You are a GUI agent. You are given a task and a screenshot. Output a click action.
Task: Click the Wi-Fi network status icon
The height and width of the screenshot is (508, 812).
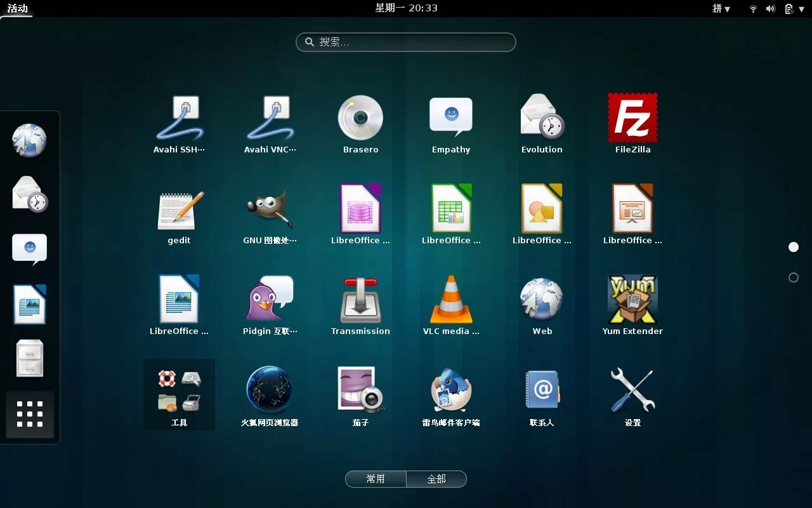(x=753, y=8)
